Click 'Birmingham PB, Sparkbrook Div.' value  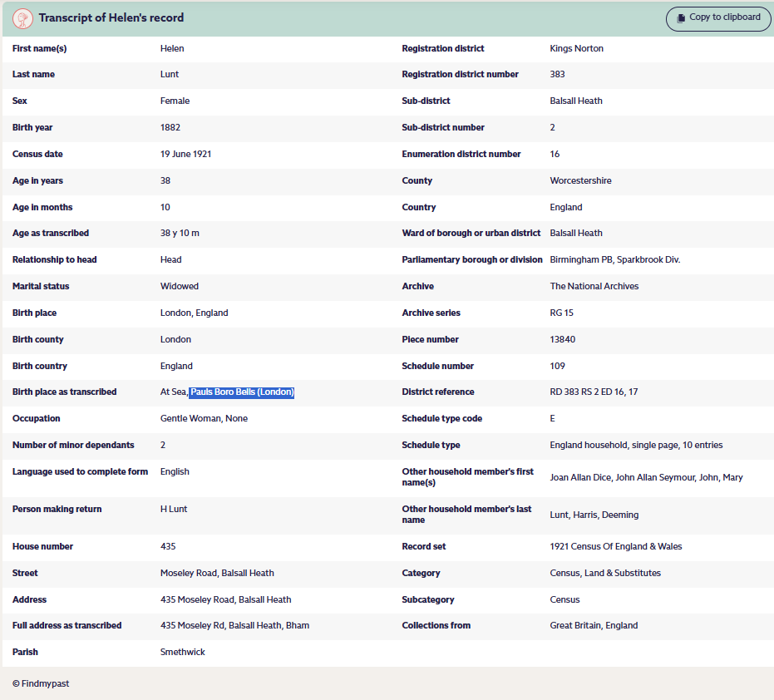tap(615, 259)
